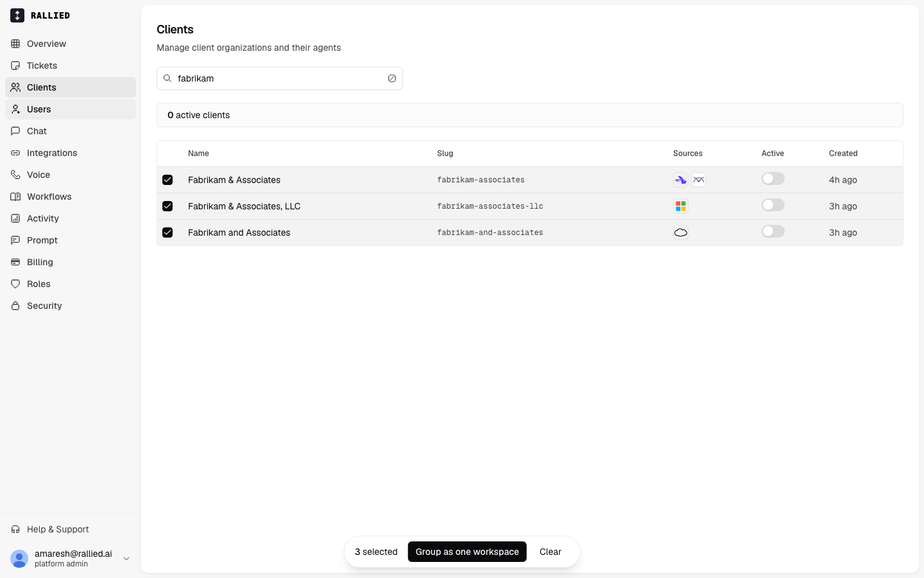Click the fabrikam-and-associates slug text
The image size is (924, 578).
pos(490,232)
